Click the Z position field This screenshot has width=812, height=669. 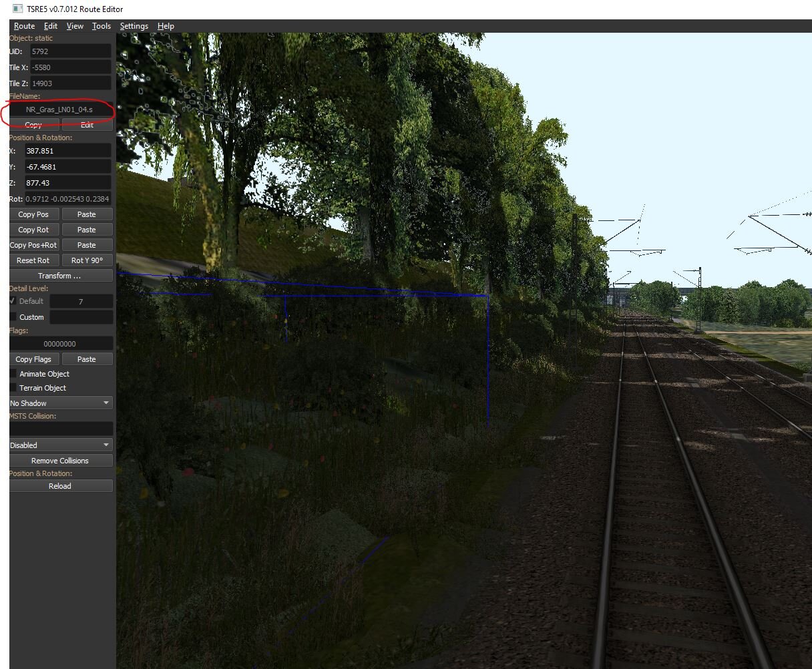(x=67, y=183)
